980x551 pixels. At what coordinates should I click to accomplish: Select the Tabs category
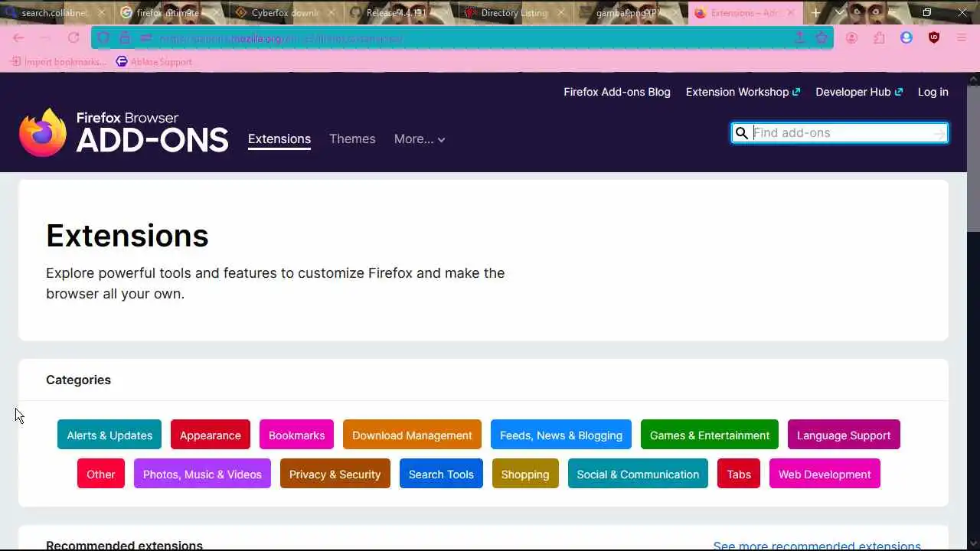pyautogui.click(x=739, y=474)
